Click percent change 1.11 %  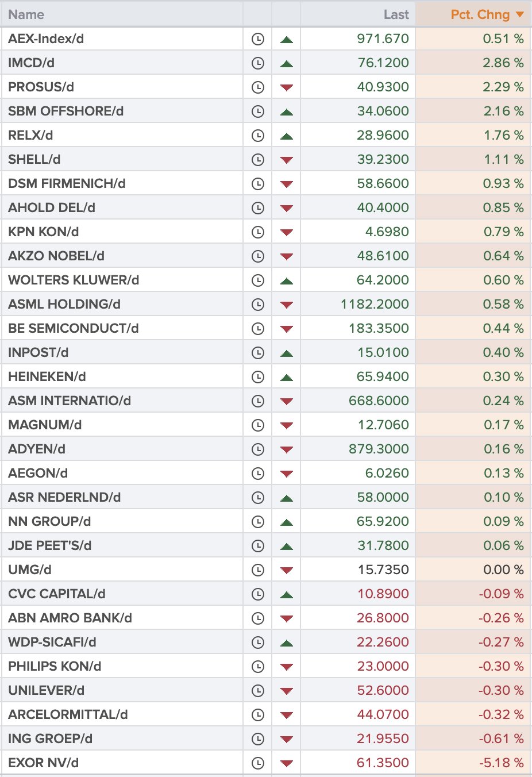click(504, 160)
